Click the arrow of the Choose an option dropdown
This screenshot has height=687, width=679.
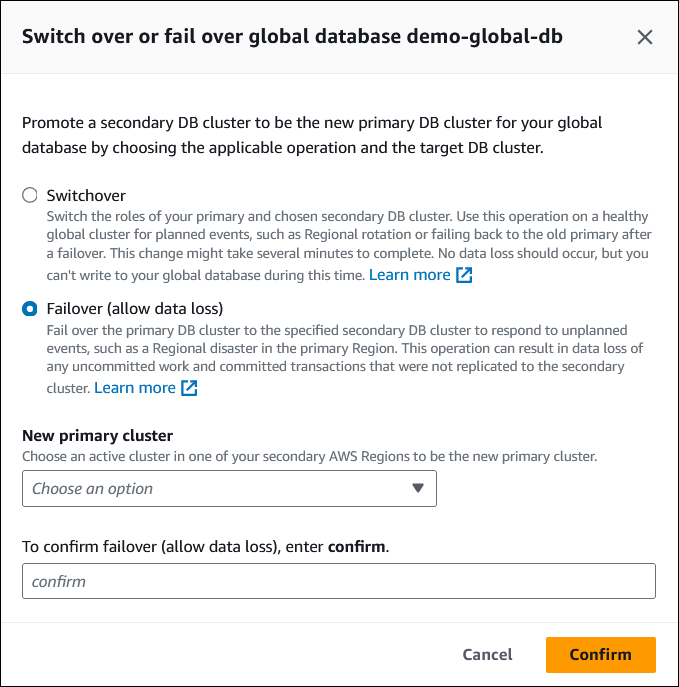click(x=418, y=489)
